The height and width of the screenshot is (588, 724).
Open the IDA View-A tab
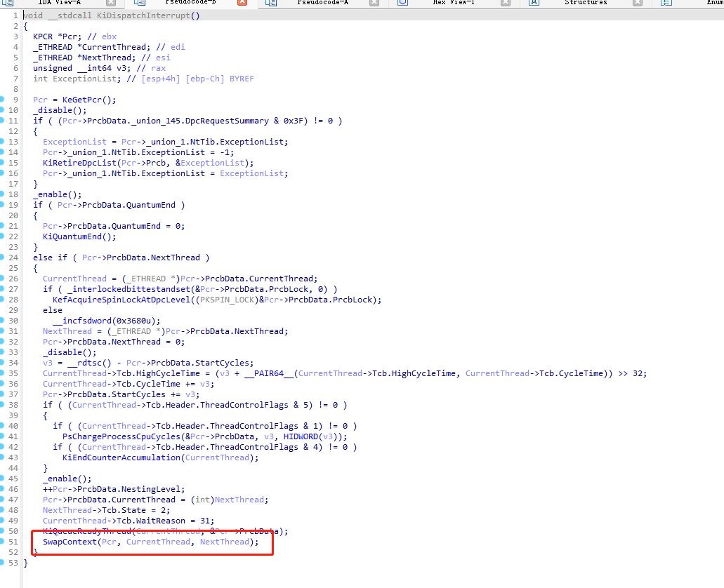pos(59,3)
